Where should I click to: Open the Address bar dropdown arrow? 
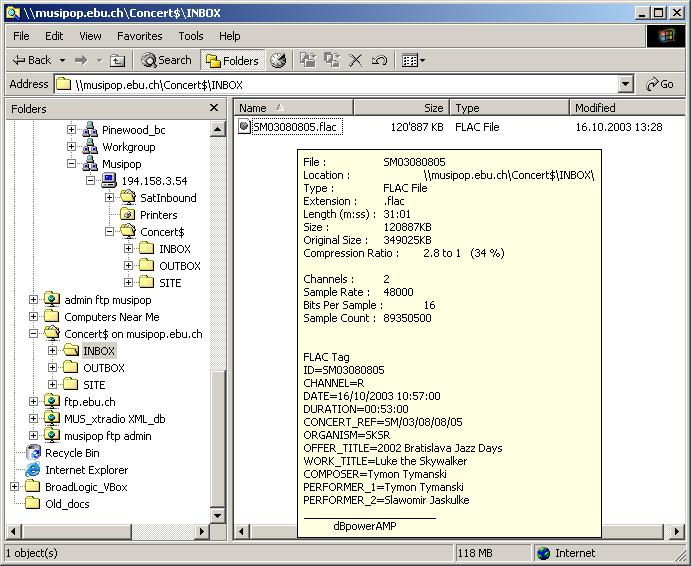[626, 85]
